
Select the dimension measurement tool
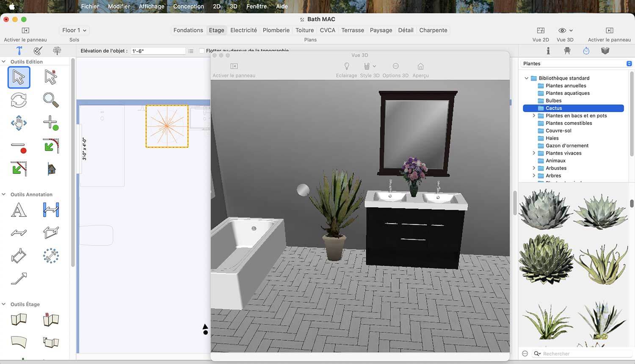pyautogui.click(x=51, y=210)
